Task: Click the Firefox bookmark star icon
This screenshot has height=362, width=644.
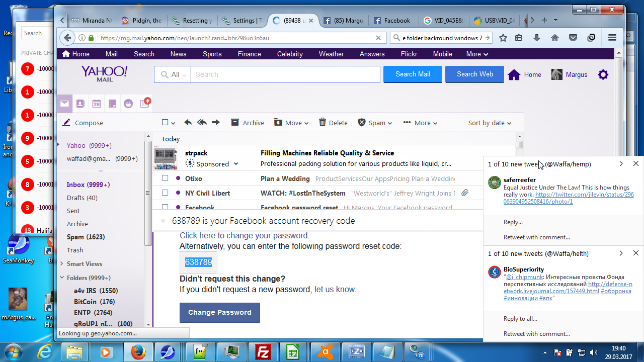Action: [503, 38]
